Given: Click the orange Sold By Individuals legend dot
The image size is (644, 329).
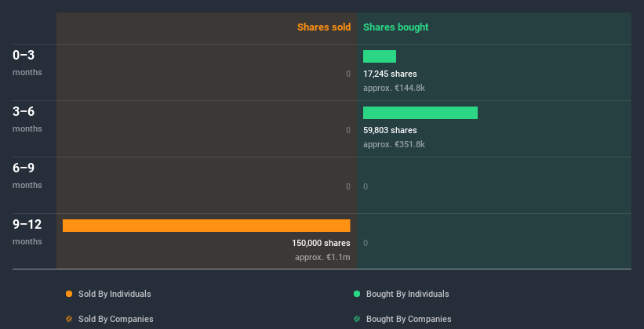Looking at the screenshot, I should [x=69, y=294].
